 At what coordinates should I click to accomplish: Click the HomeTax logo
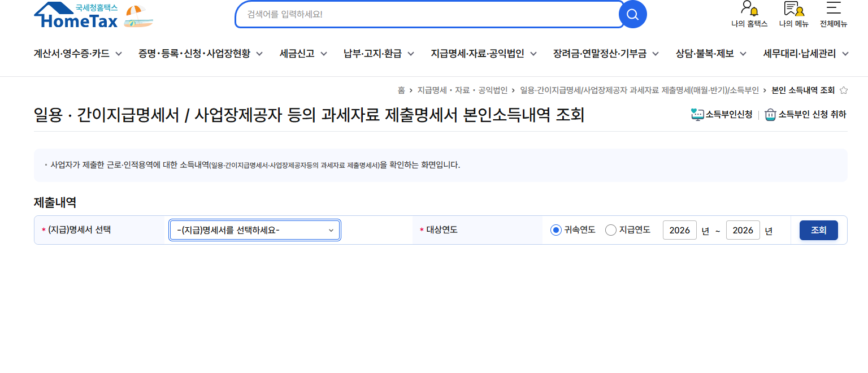pos(76,15)
